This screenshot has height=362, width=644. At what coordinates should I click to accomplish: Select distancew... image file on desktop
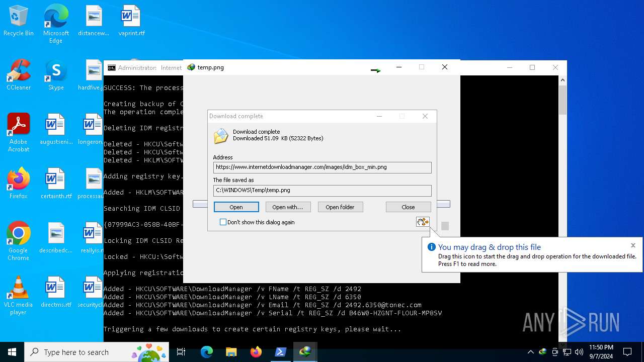pyautogui.click(x=94, y=21)
